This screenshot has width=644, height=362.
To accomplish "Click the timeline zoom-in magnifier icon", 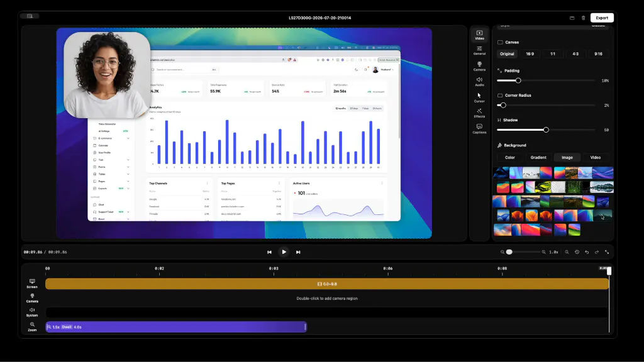I will point(544,252).
